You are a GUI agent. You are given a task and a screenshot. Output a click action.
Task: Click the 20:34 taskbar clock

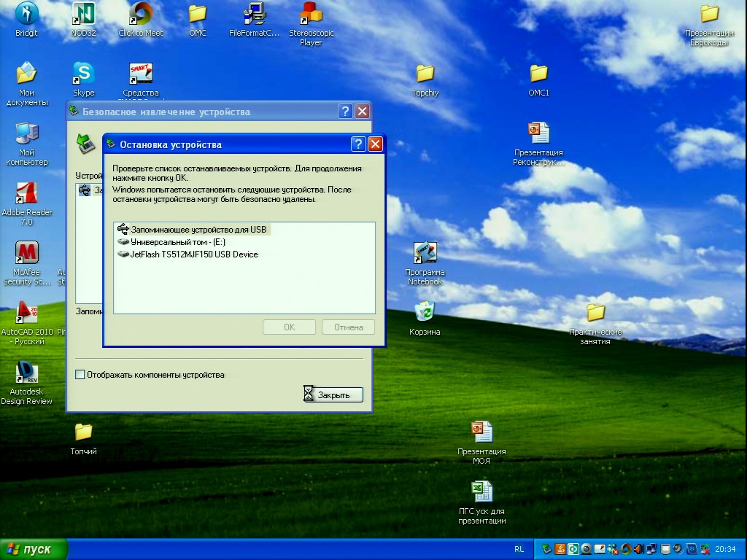point(725,550)
